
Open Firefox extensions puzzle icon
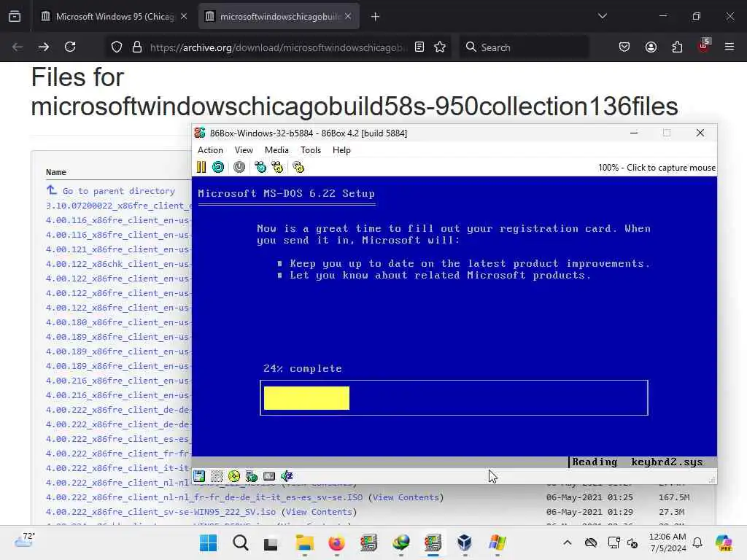677,47
